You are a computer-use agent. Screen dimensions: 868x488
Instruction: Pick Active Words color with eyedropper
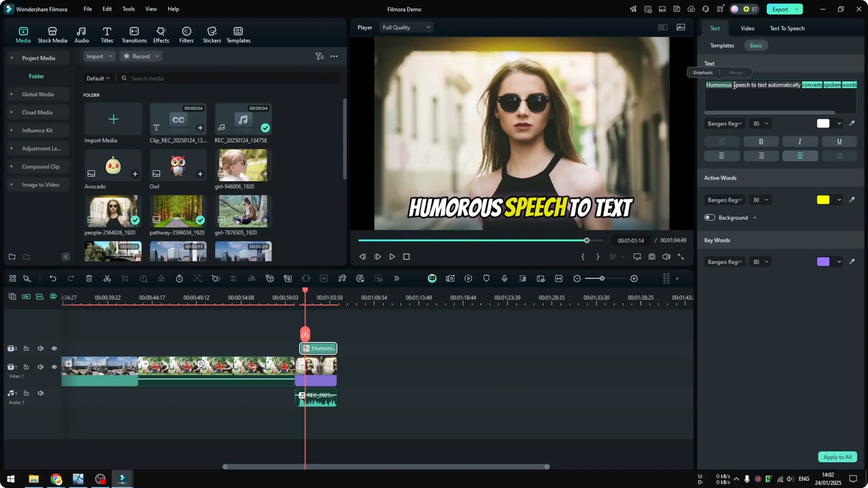852,200
